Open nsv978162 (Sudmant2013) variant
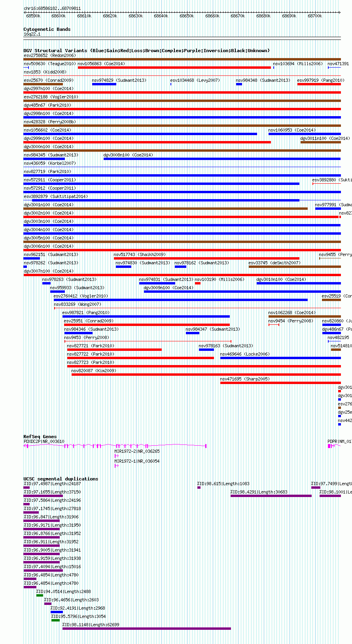Screen dimensions: 352x644 (202, 263)
